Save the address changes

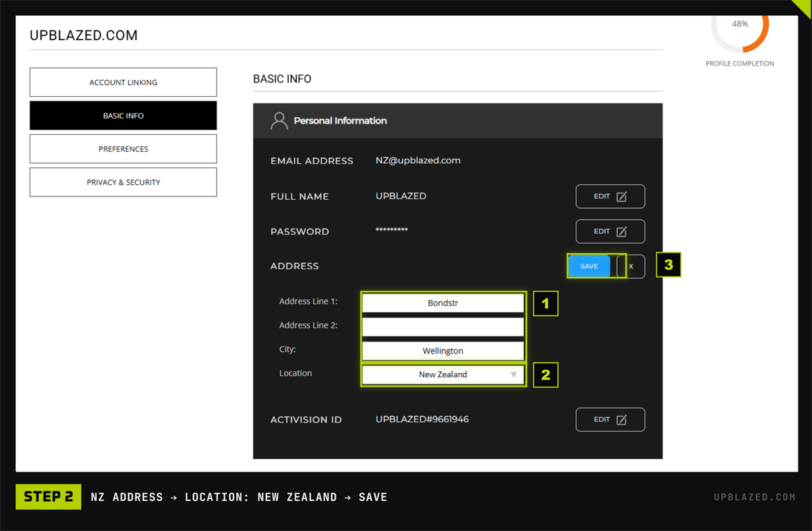(x=589, y=266)
